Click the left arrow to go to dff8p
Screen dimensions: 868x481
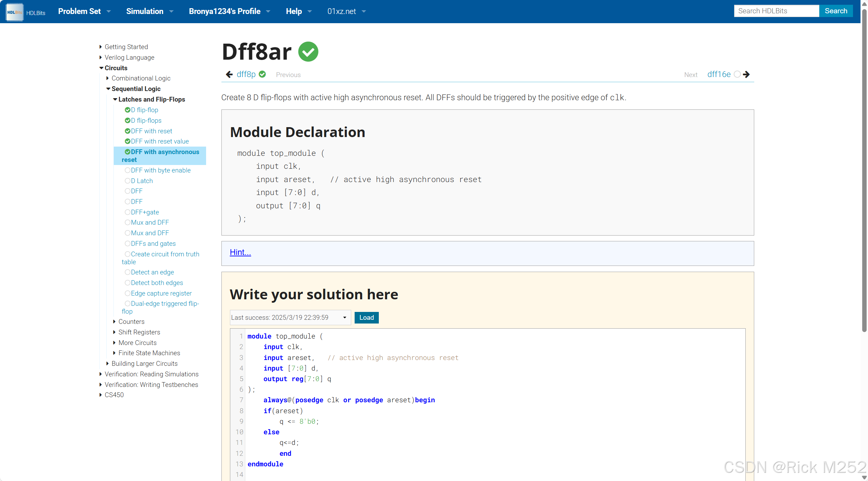pos(229,74)
